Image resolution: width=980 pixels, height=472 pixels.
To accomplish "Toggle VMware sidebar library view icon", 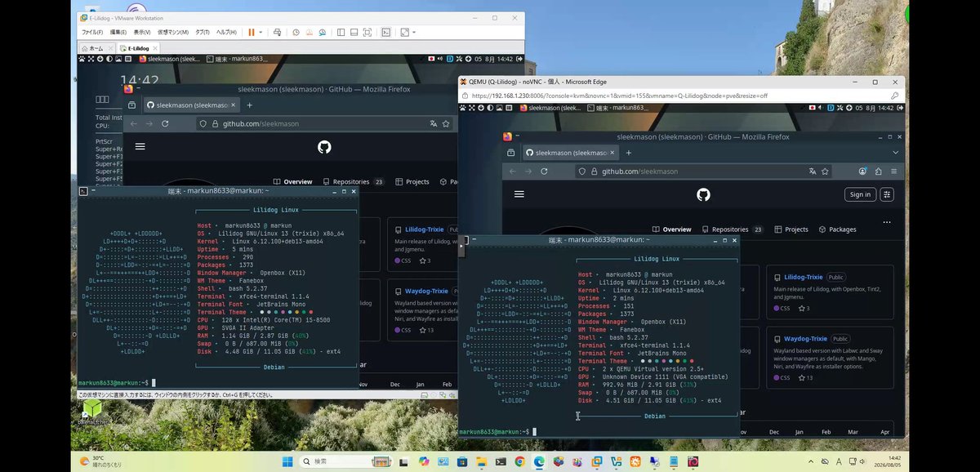I will tap(341, 32).
